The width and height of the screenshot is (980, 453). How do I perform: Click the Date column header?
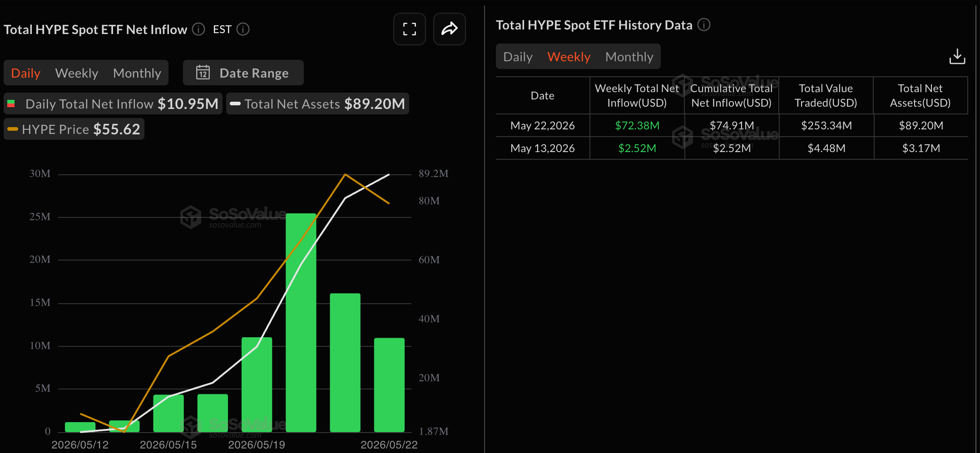click(x=543, y=95)
